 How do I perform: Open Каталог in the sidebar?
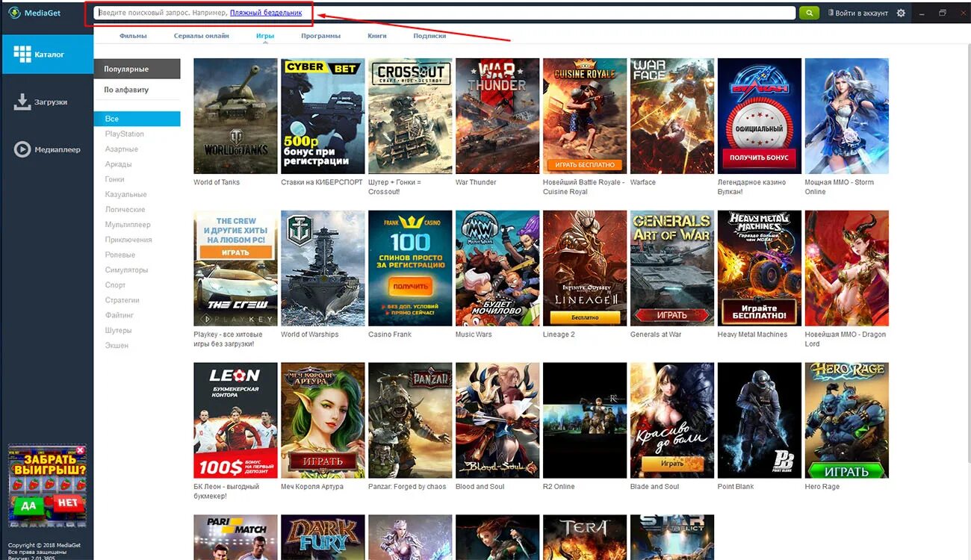[x=47, y=55]
